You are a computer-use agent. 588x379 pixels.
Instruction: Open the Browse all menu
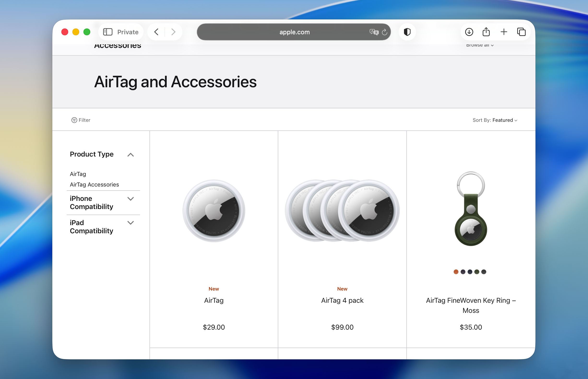tap(479, 45)
